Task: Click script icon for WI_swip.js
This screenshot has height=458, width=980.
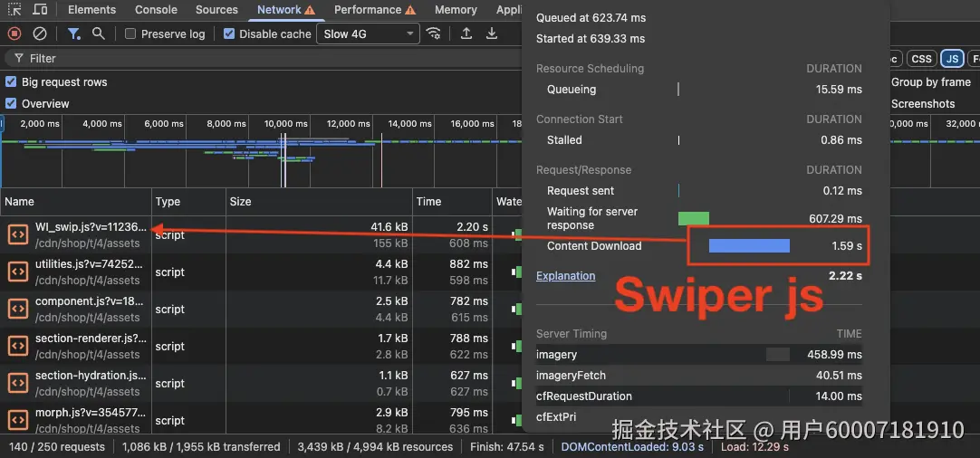Action: pos(18,235)
